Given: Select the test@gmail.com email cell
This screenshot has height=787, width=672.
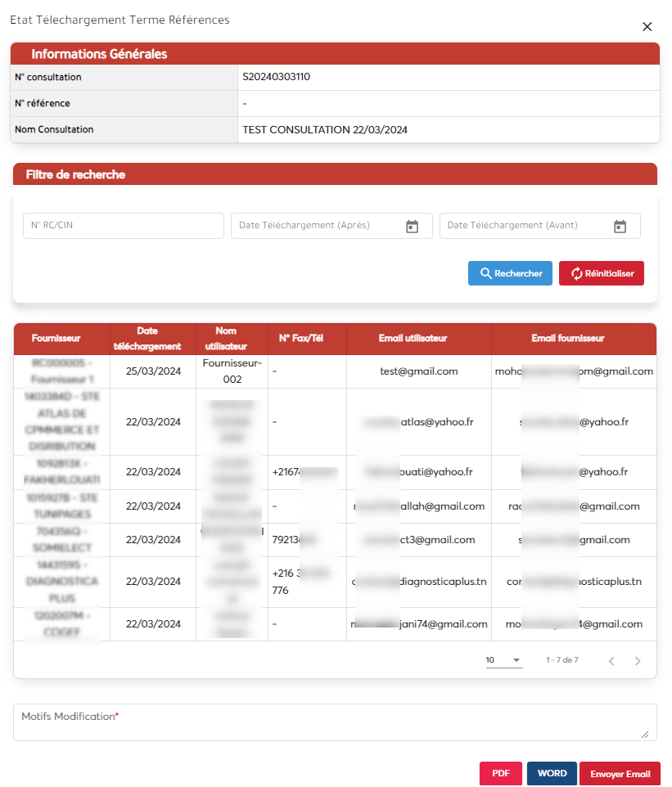Looking at the screenshot, I should [418, 371].
